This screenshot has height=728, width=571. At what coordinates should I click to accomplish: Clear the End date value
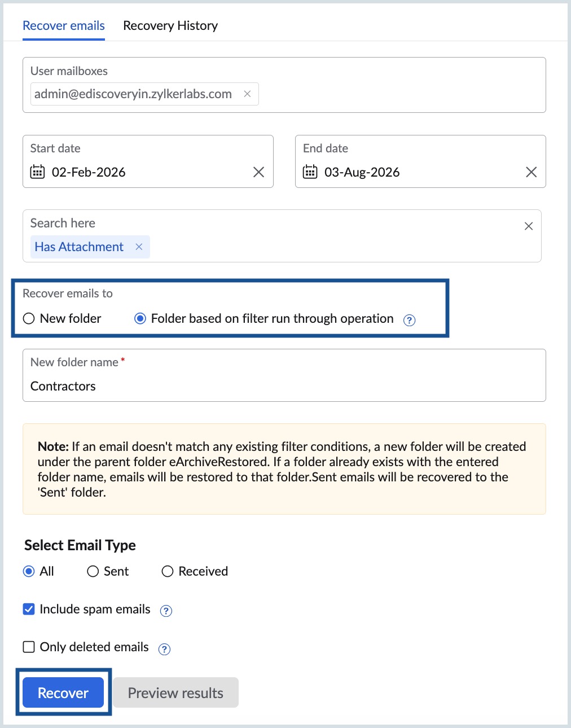coord(531,172)
